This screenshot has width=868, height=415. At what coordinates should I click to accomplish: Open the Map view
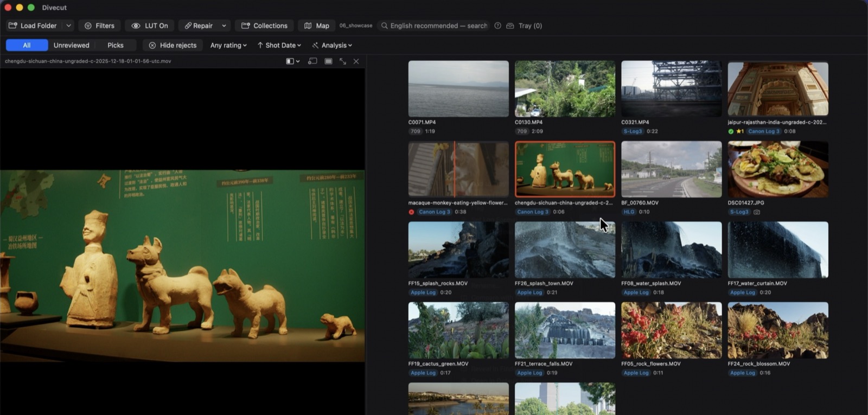pyautogui.click(x=317, y=25)
